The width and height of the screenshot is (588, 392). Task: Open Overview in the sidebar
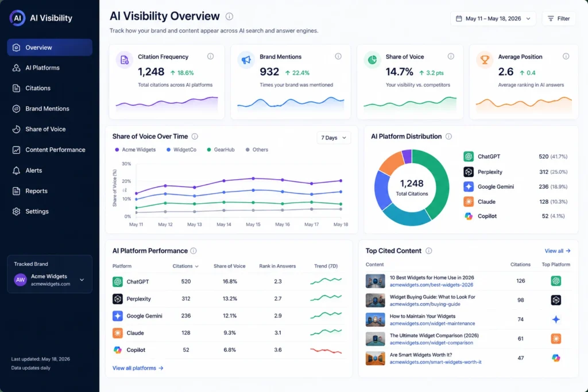[x=49, y=48]
